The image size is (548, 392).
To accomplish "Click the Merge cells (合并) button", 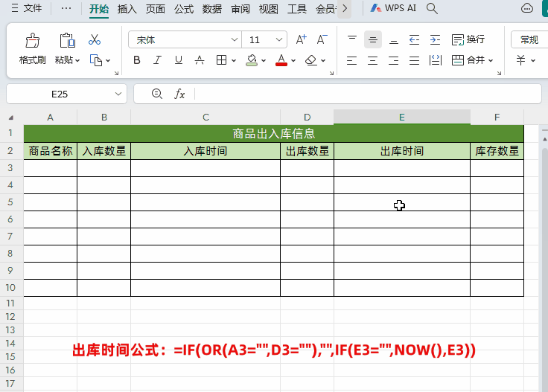I will (468, 60).
